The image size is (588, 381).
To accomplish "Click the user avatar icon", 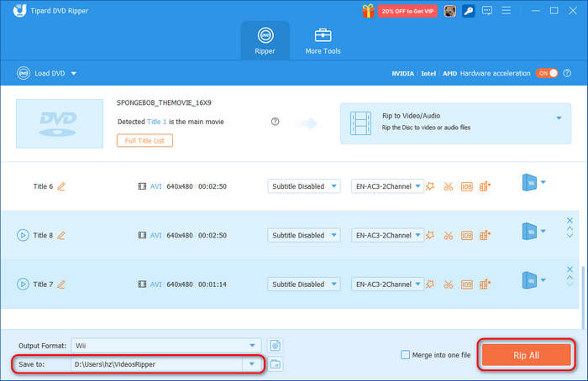I will tap(449, 11).
